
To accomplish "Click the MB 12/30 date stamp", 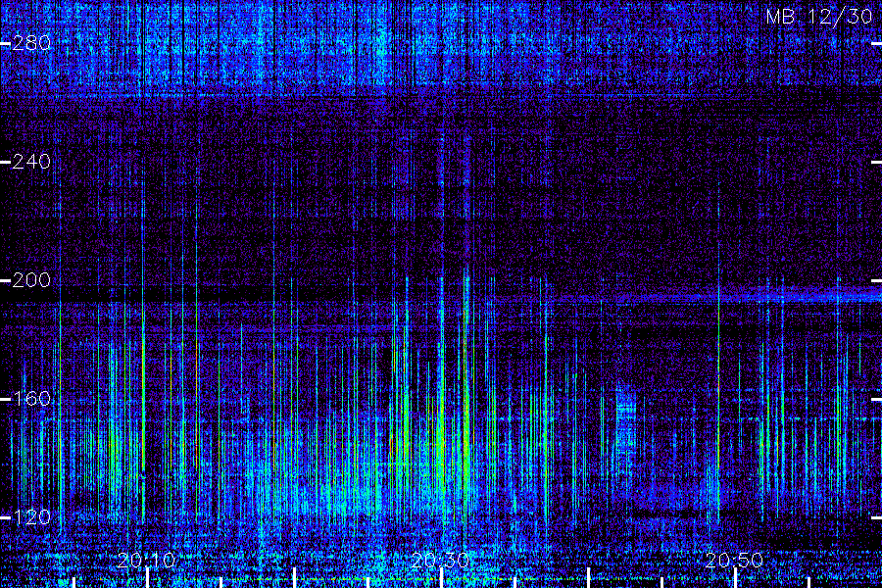I will [x=819, y=17].
